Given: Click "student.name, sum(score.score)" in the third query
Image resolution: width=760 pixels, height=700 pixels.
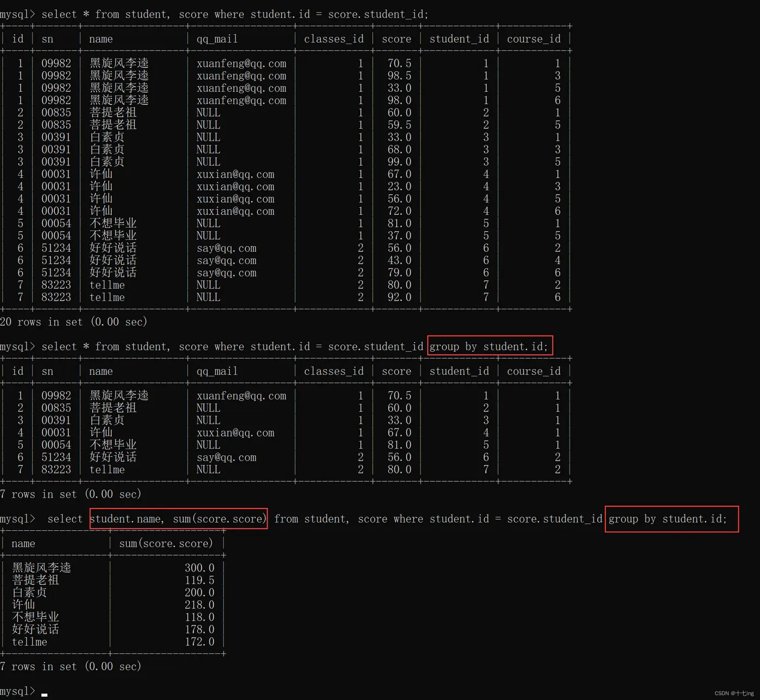Looking at the screenshot, I should pos(178,519).
